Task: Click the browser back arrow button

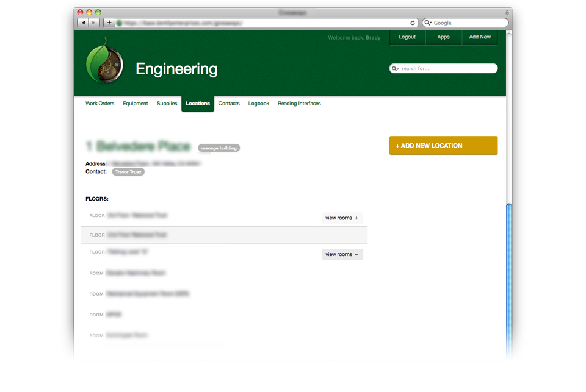Action: 83,23
